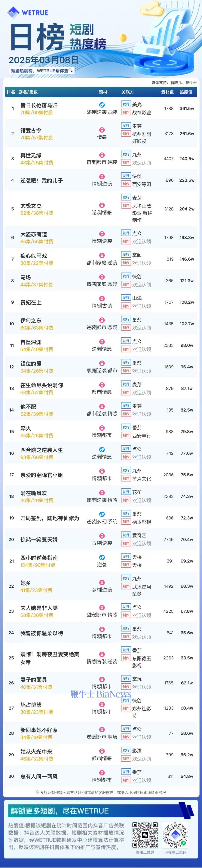Click the 关联方 column header

click(128, 92)
